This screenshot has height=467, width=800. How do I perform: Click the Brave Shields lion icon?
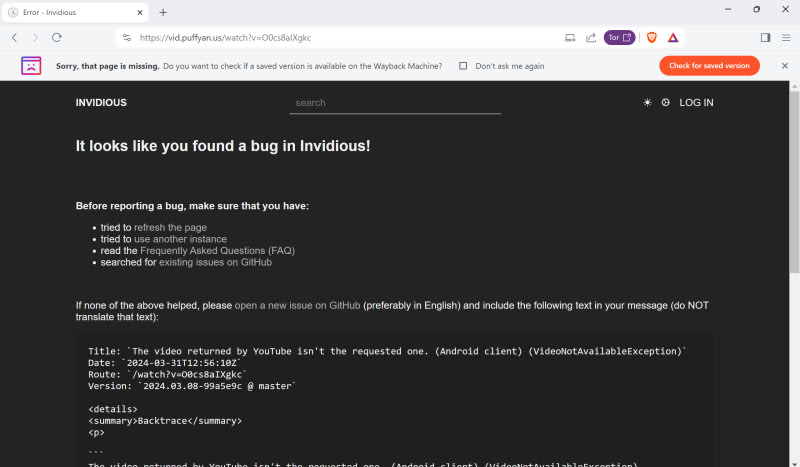(x=652, y=37)
